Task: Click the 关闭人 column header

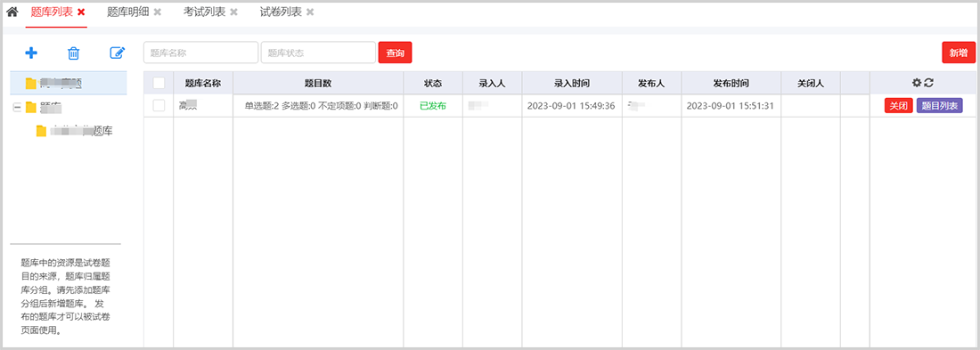Action: pyautogui.click(x=811, y=83)
